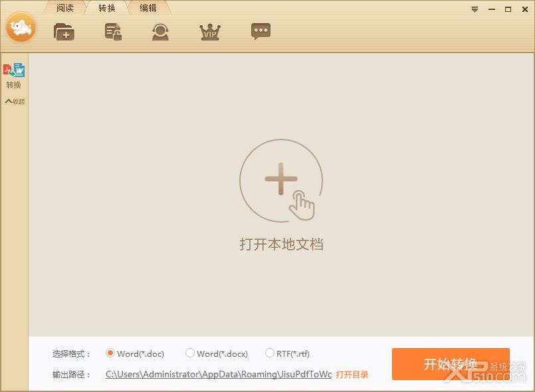
Task: Switch to the 编辑 tab
Action: [x=148, y=8]
